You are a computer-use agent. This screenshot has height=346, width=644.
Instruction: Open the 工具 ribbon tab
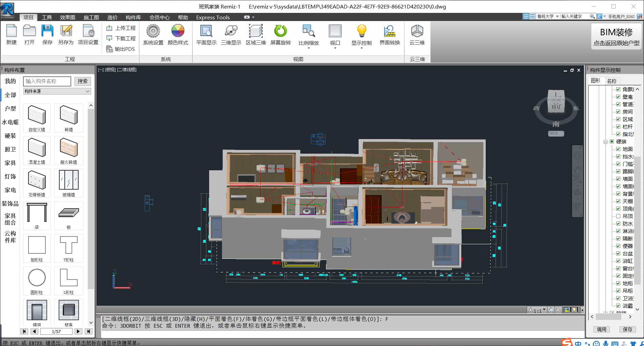point(47,17)
